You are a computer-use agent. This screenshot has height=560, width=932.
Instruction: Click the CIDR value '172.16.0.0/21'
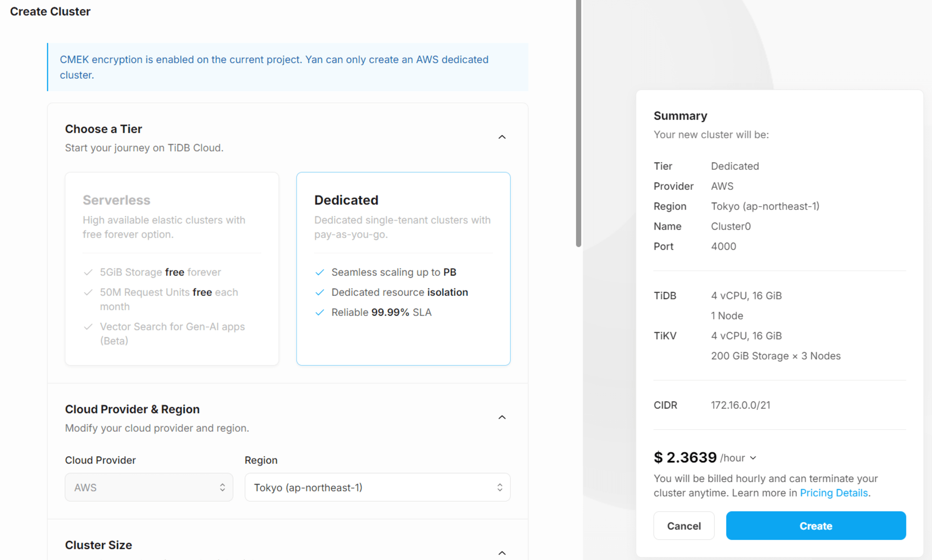(x=740, y=405)
